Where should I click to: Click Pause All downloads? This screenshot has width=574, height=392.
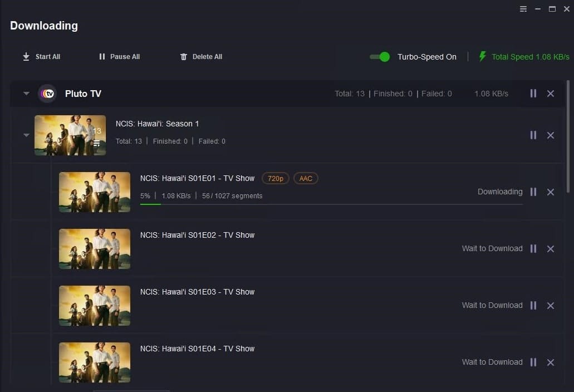[119, 57]
